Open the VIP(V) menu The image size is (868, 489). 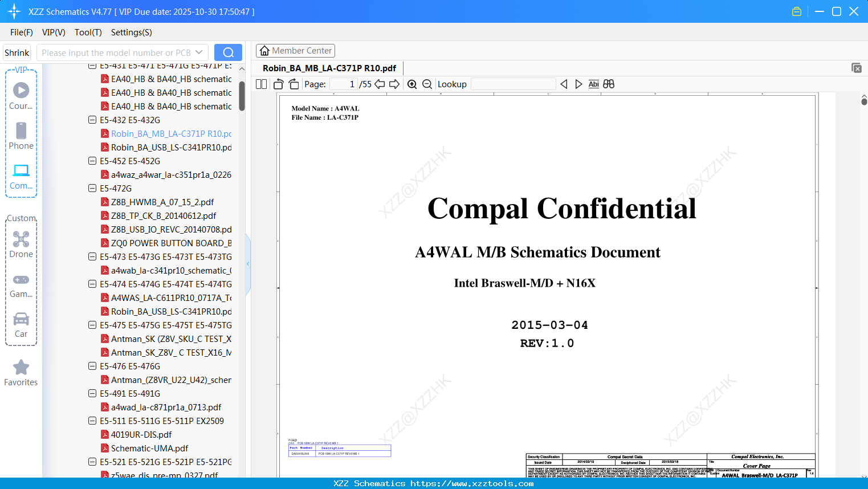tap(54, 32)
